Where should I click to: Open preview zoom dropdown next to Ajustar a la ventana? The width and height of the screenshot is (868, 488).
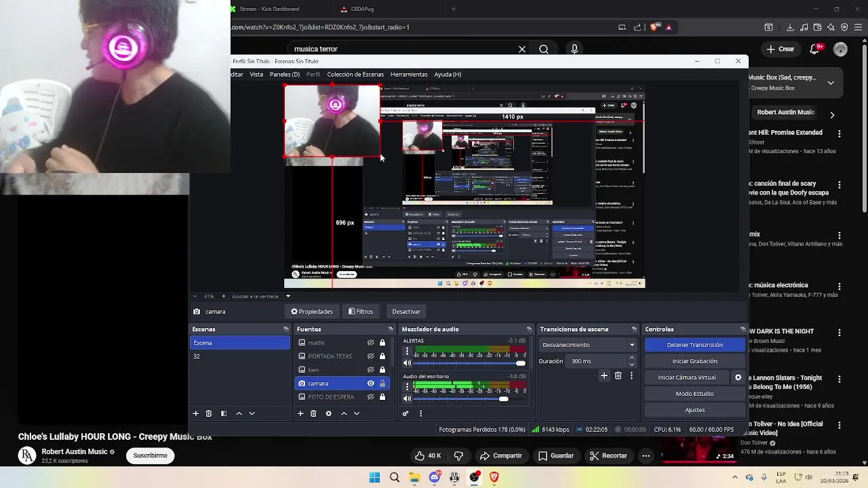click(288, 296)
